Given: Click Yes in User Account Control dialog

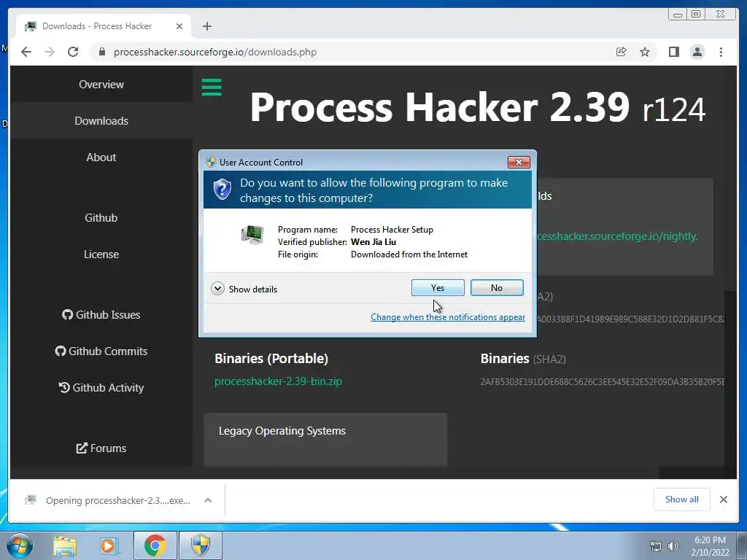Looking at the screenshot, I should point(438,287).
